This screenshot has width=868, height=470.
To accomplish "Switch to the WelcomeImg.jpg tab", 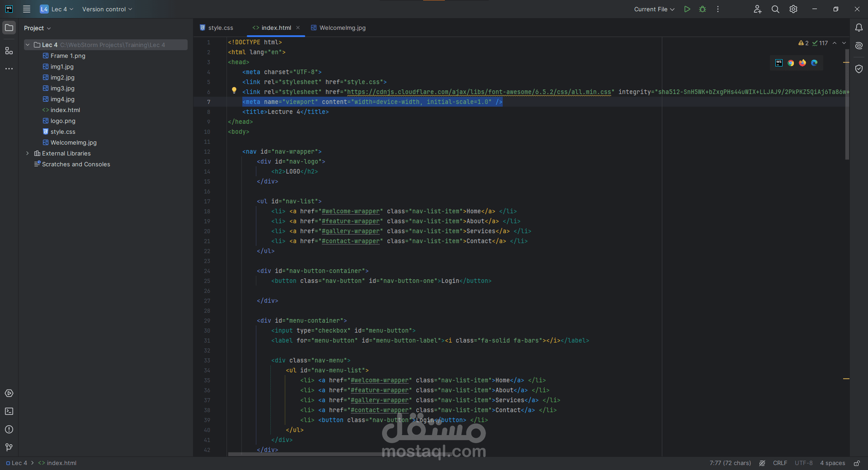I will pos(339,28).
